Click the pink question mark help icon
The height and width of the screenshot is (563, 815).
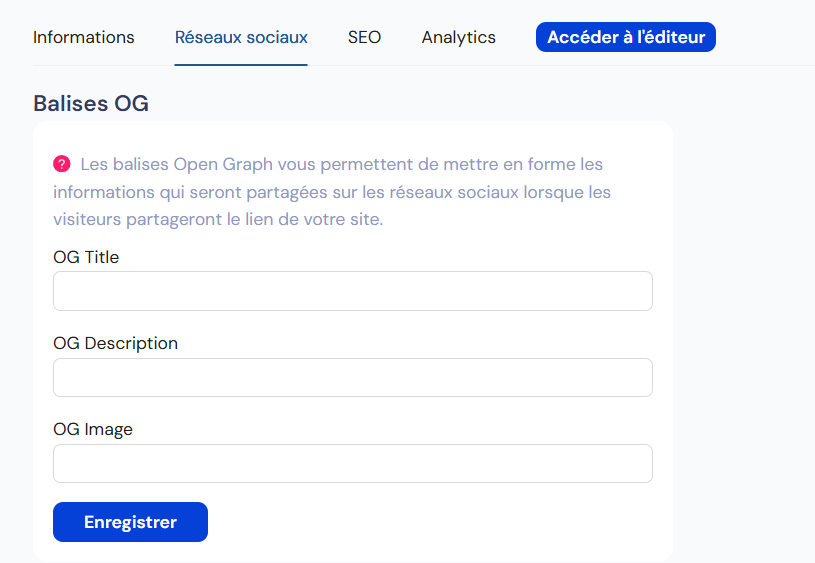tap(61, 164)
